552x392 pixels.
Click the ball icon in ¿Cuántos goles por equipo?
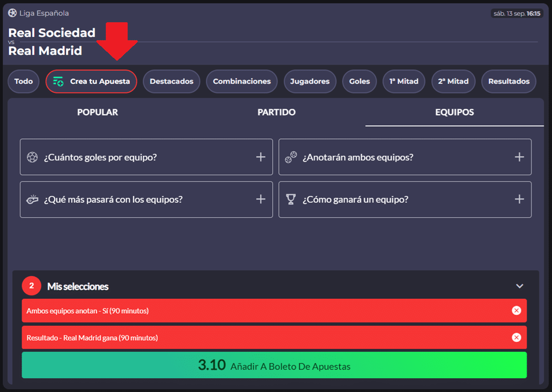pos(33,157)
